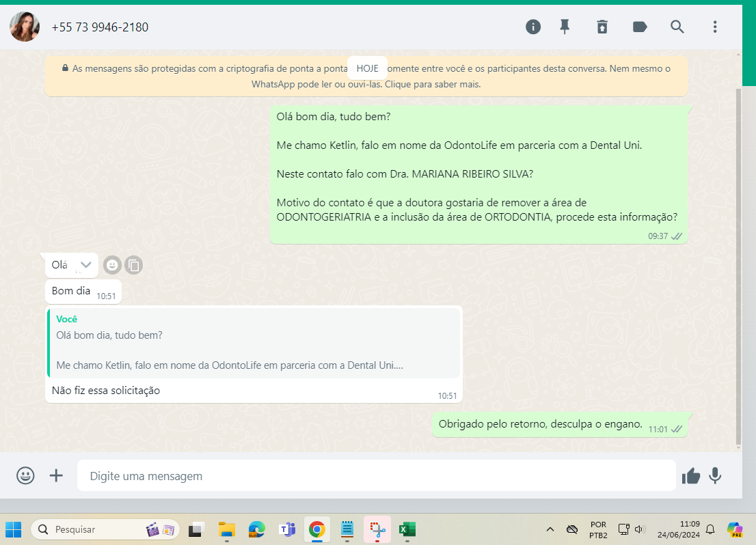Screen dimensions: 756x545
Task: Open Excel from the taskbar
Action: pos(407,529)
